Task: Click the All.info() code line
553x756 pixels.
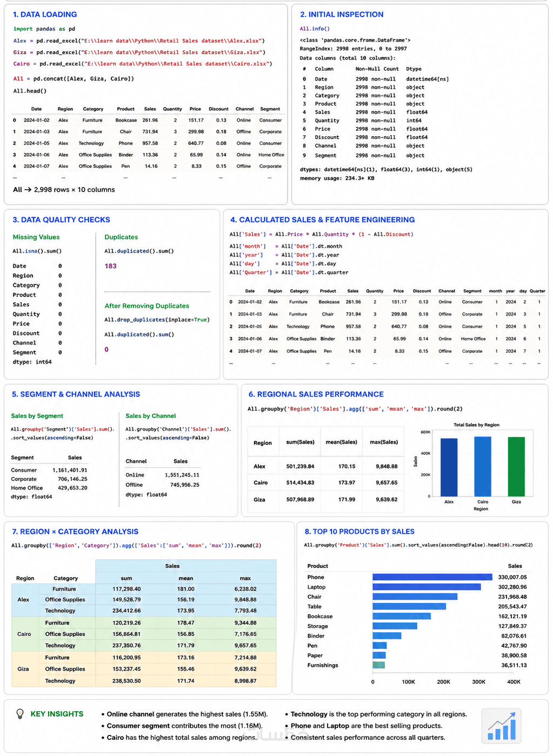Action: 315,29
